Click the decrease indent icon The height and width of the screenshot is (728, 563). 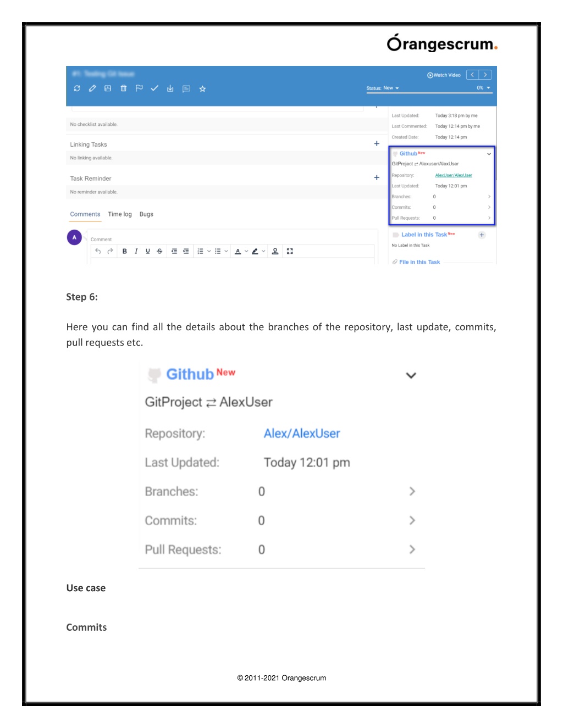pos(174,251)
